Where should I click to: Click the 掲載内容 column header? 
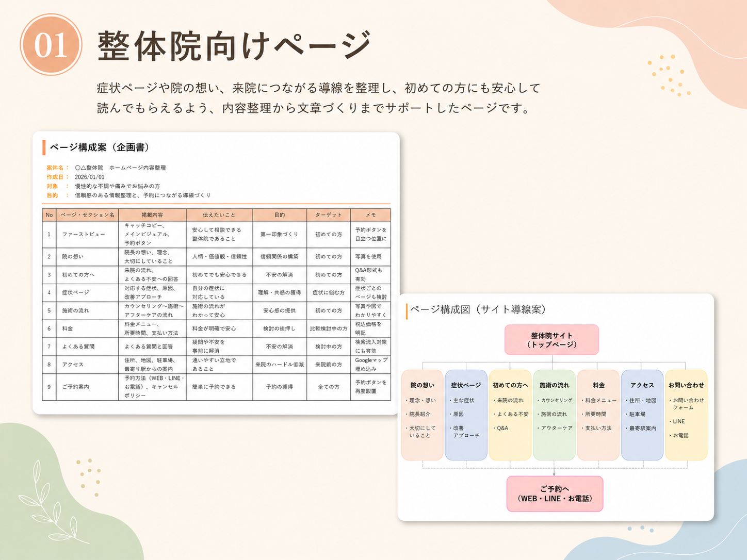[152, 215]
